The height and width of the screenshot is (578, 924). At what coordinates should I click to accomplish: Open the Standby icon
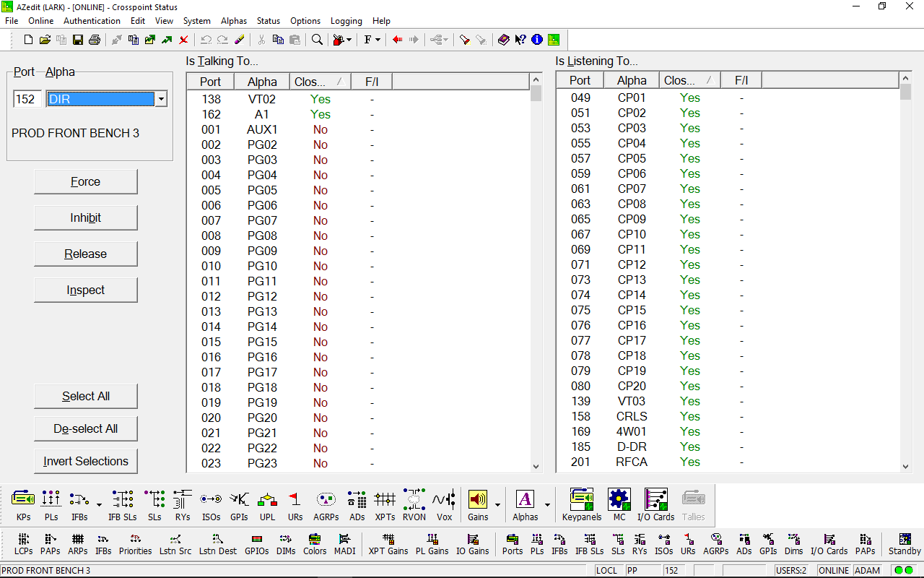pyautogui.click(x=905, y=544)
